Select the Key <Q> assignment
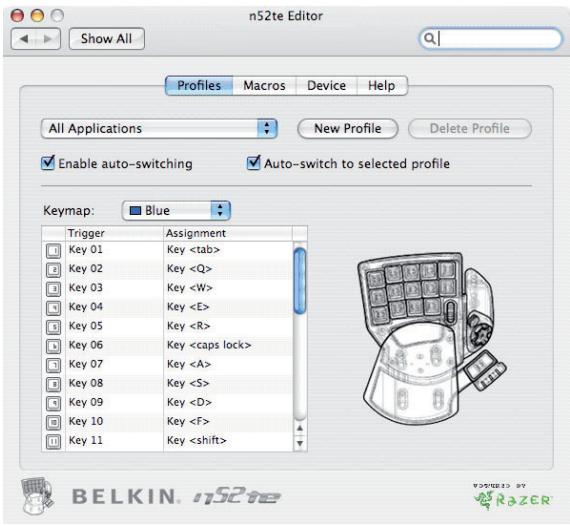 (189, 269)
